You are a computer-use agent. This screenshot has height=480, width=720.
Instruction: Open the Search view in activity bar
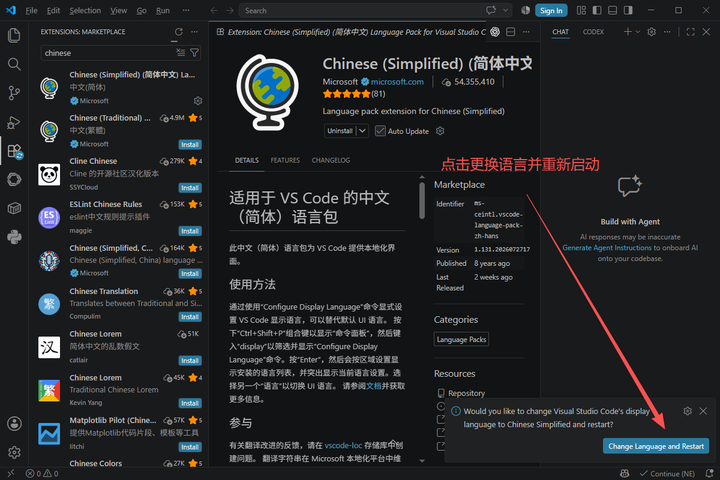(14, 64)
